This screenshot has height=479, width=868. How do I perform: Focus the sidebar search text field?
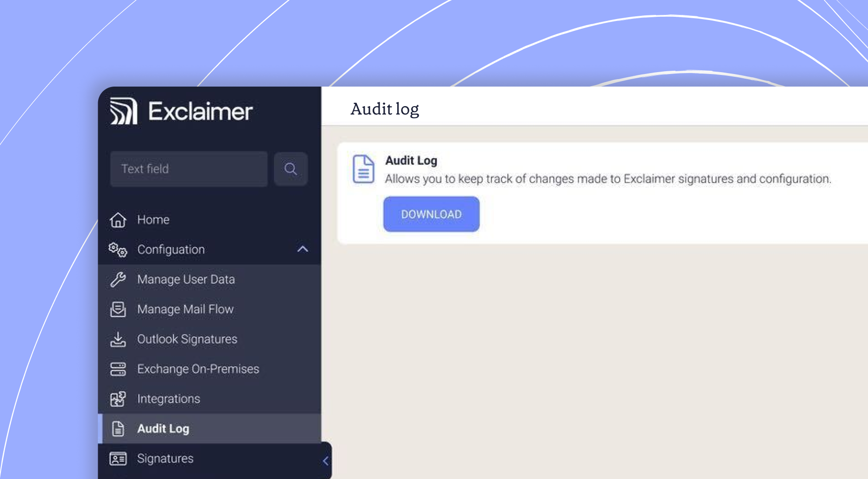coord(188,169)
